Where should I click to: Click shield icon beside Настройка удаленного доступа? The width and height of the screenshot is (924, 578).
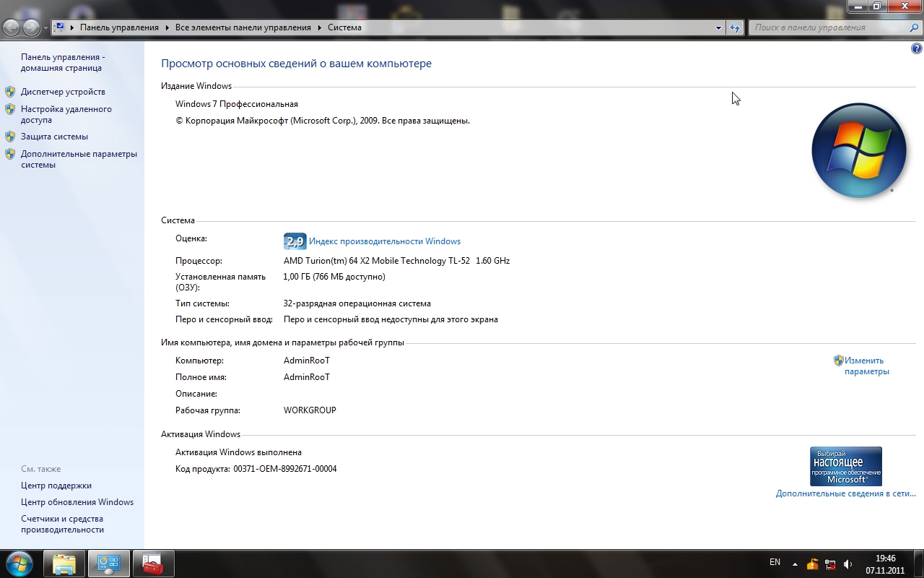pos(10,110)
